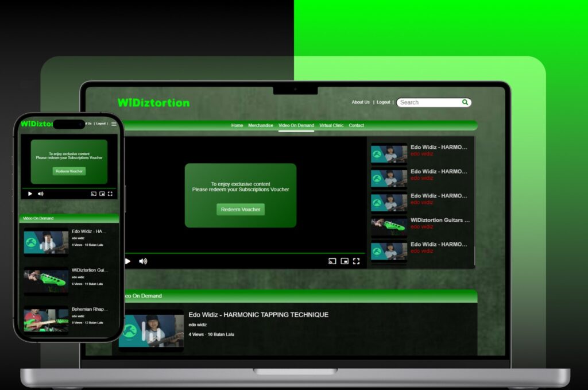Screen dimensions: 588x390
Task: Mute volume on phone video player
Action: click(41, 194)
